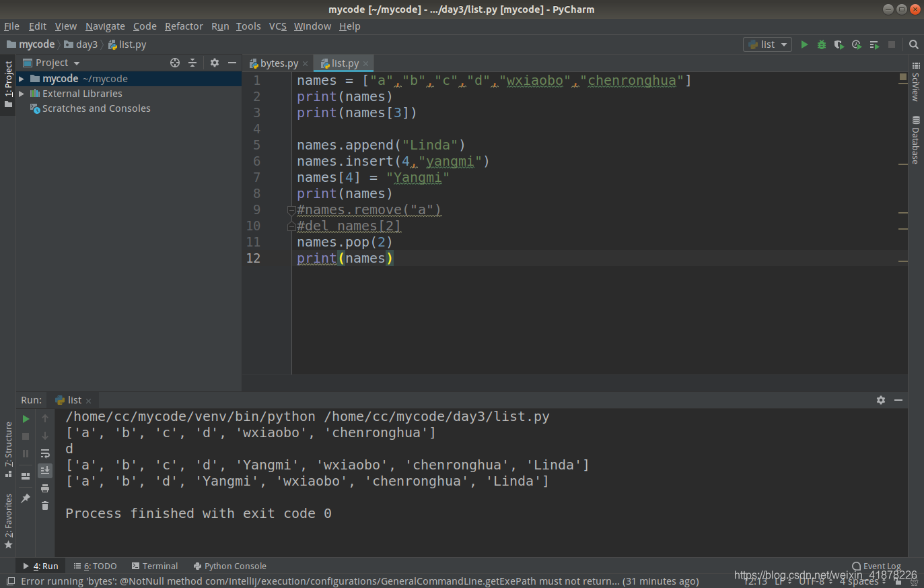Toggle the 2: Favorites side tab

tap(8, 521)
